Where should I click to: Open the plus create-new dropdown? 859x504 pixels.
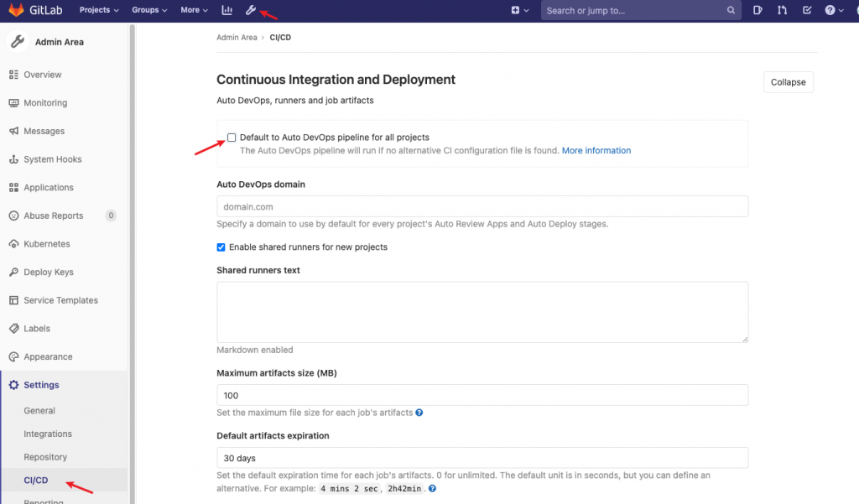520,10
